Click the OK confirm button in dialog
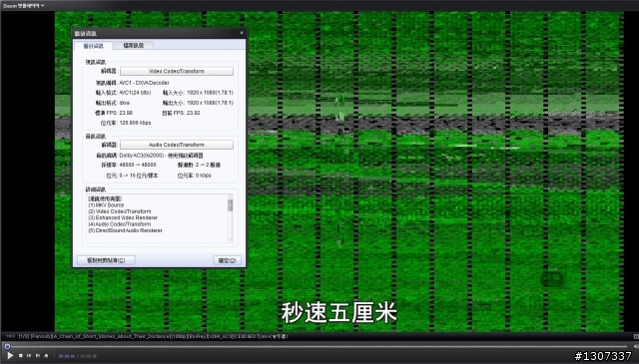The image size is (639, 364). click(x=227, y=260)
